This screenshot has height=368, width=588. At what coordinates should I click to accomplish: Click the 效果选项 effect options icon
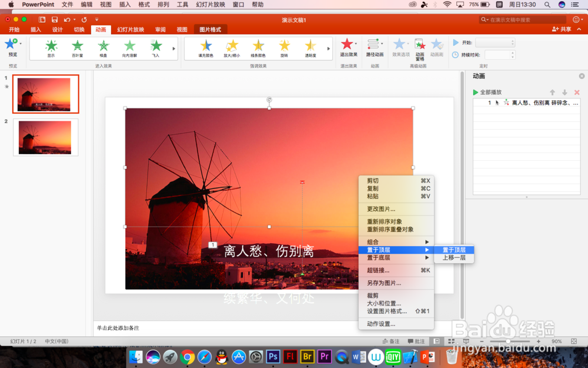tap(401, 47)
